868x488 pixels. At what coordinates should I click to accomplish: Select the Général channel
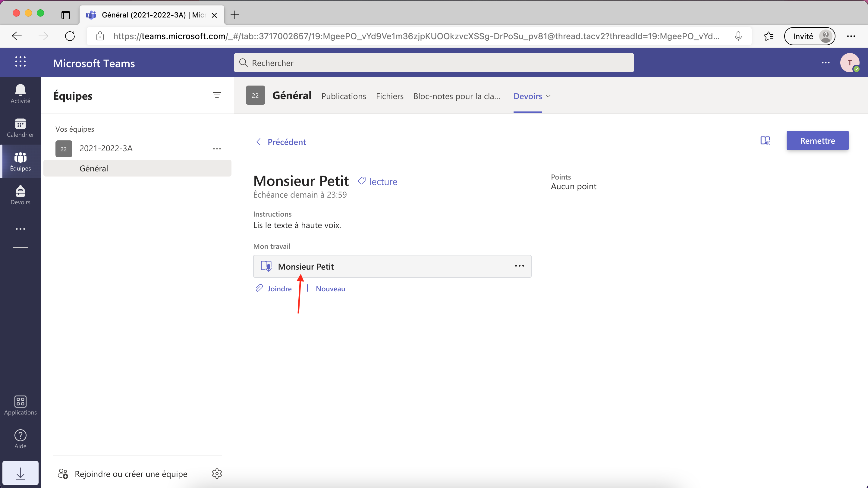tap(137, 168)
